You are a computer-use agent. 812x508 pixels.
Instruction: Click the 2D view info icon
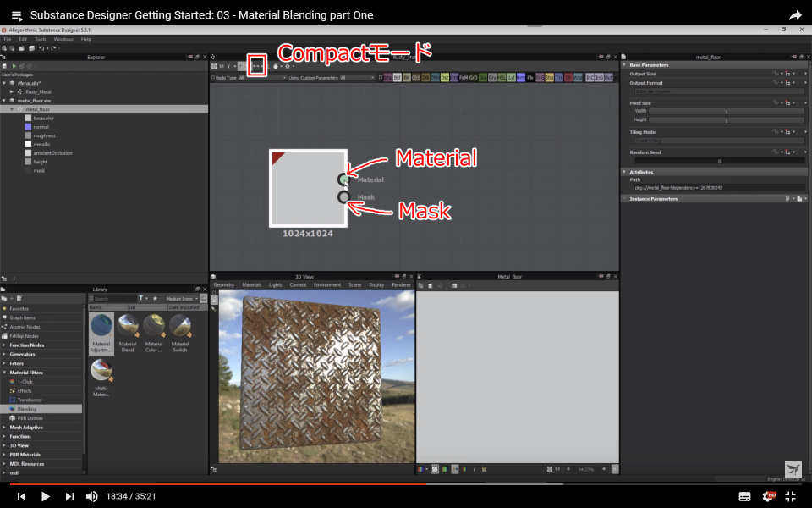(474, 469)
